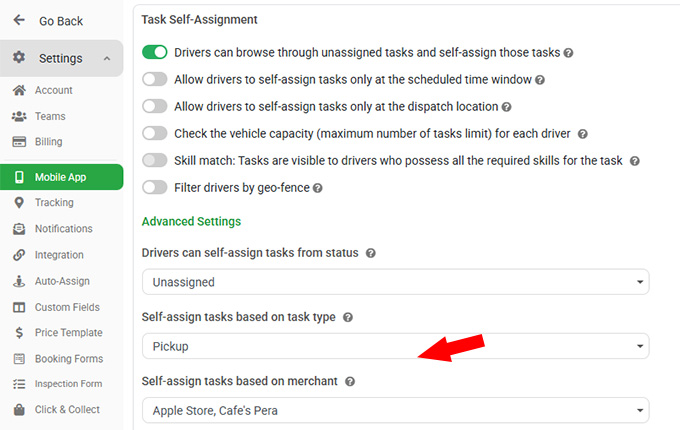680x430 pixels.
Task: Click the Settings gear icon
Action: (x=19, y=58)
